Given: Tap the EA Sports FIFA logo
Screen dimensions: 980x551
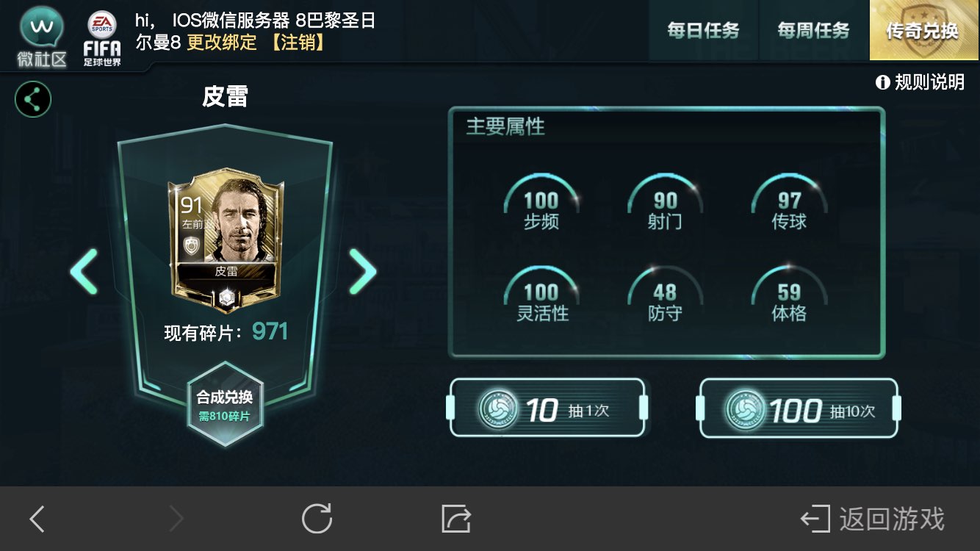Looking at the screenshot, I should 102,39.
